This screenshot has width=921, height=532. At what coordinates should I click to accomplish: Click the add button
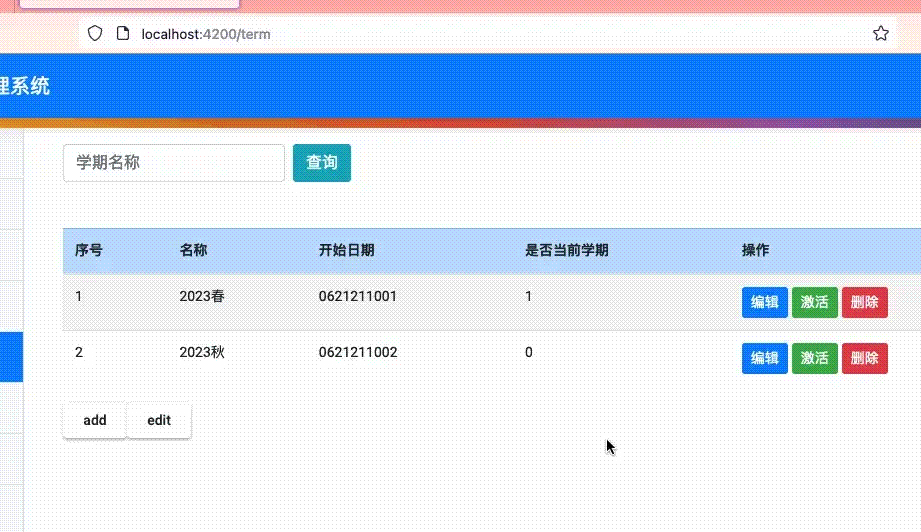[95, 420]
